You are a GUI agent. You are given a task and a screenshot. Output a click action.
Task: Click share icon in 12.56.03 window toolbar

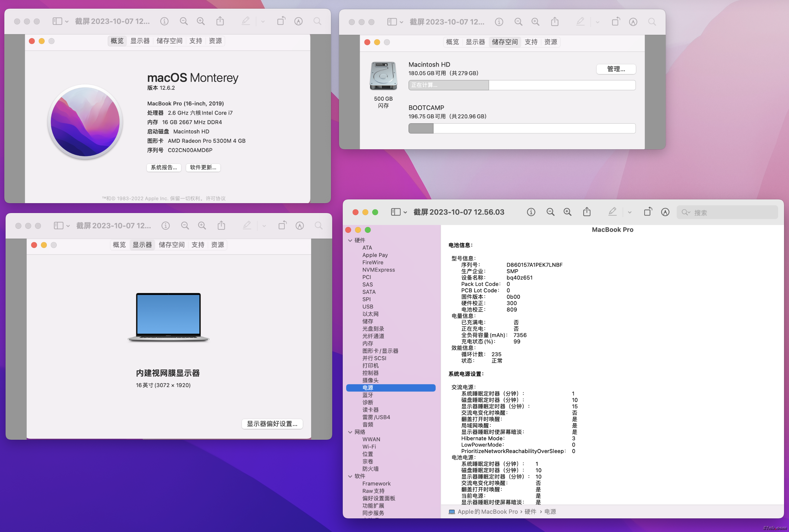(x=587, y=212)
